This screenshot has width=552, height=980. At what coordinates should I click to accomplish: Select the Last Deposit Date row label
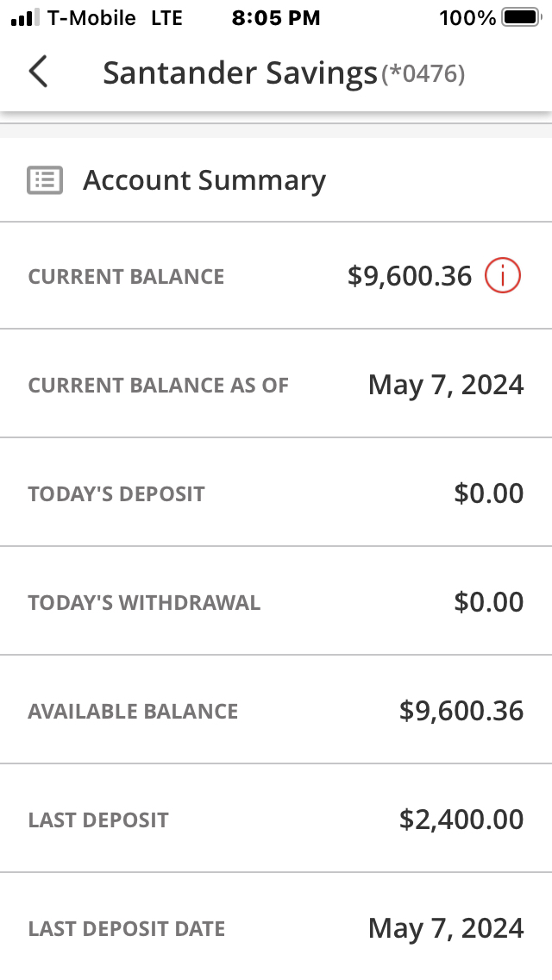tap(127, 929)
